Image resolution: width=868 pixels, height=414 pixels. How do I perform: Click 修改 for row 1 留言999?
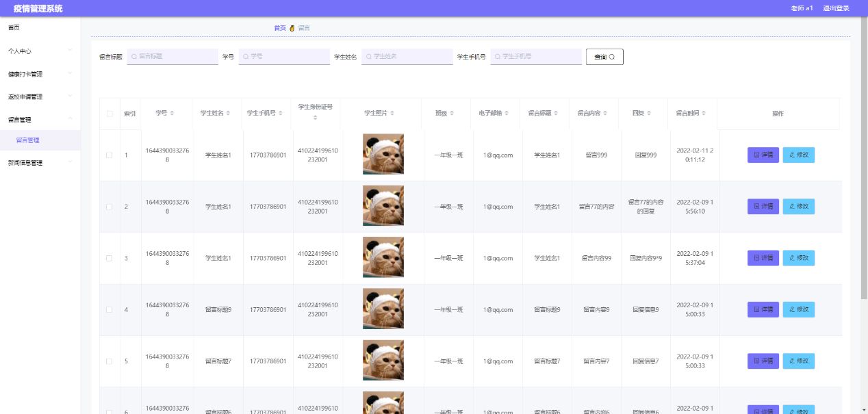799,155
